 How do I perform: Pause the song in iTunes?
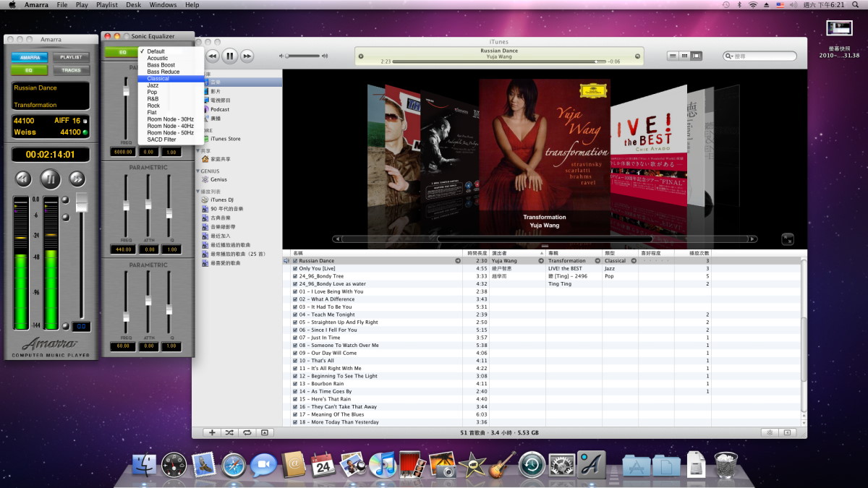229,55
